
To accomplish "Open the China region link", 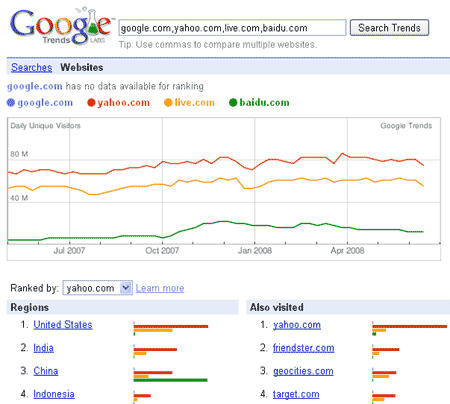I will point(46,371).
